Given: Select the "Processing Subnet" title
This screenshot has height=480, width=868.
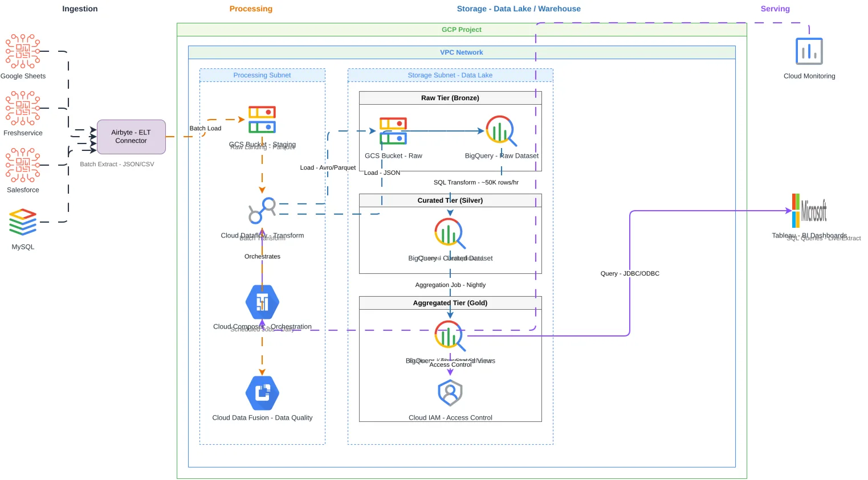Looking at the screenshot, I should click(262, 75).
